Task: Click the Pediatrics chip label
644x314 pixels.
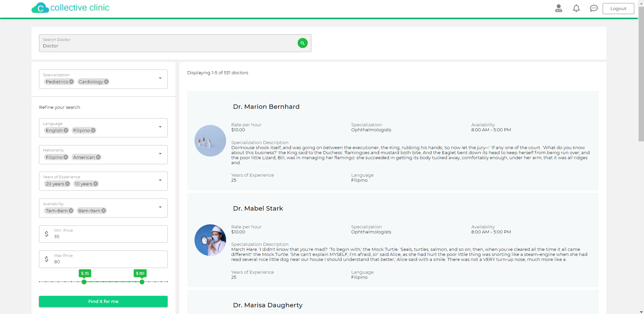Action: pos(57,82)
